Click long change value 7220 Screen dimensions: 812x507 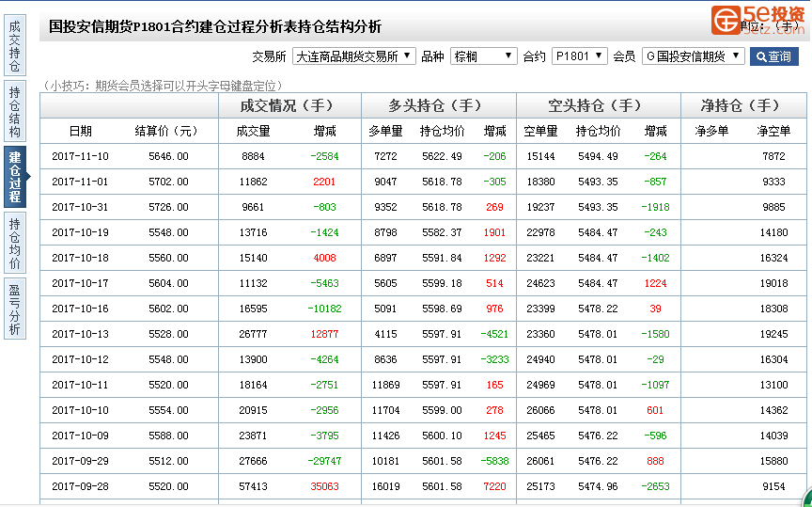[x=494, y=487]
